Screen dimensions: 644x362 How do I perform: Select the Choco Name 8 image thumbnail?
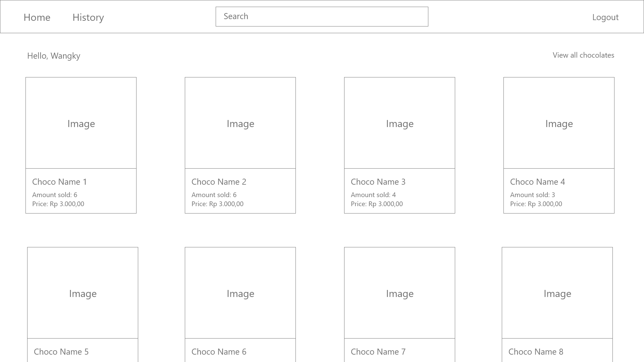pos(557,293)
